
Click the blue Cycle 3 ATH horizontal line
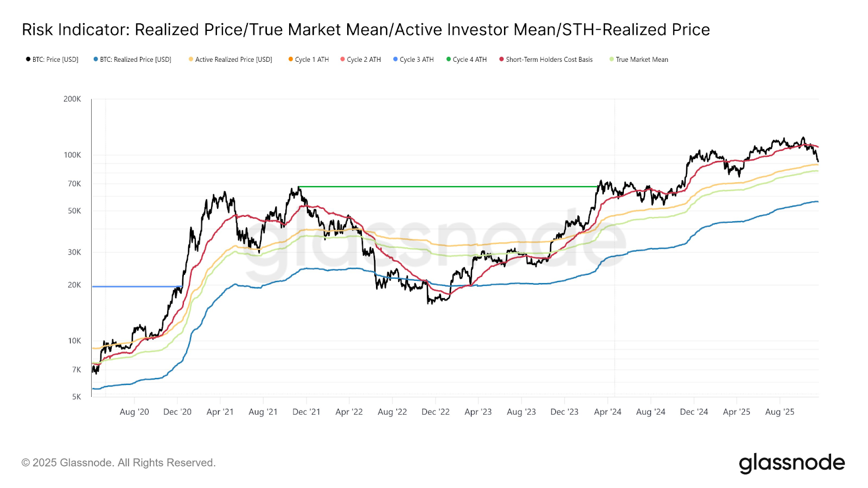[x=136, y=286]
